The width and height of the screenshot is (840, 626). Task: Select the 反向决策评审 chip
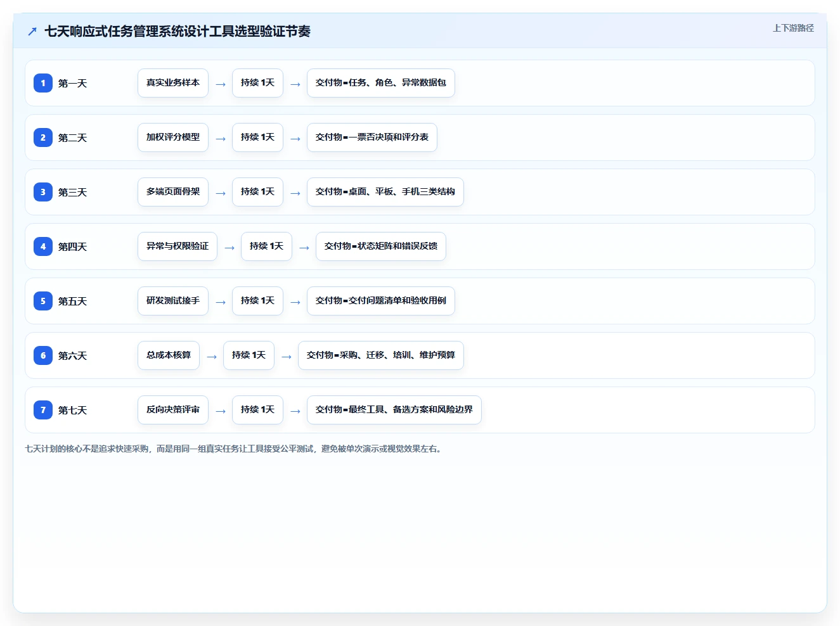(x=173, y=410)
